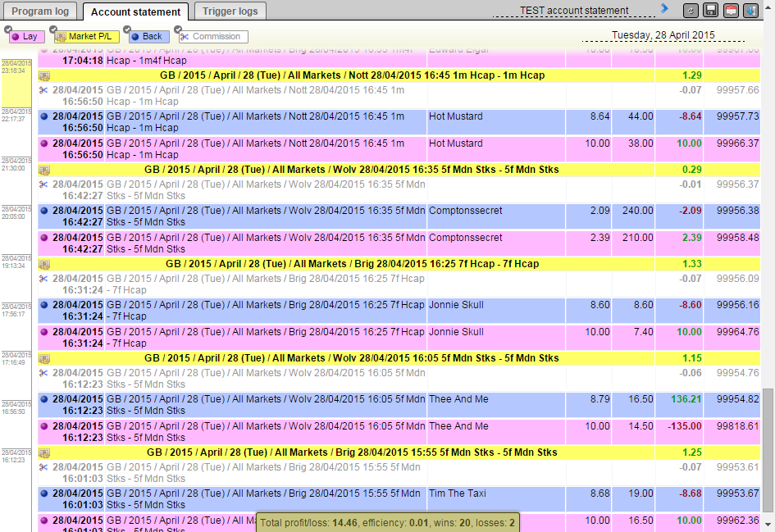Click the Comptonssecret name in the lay row
This screenshot has height=532, width=775.
click(x=466, y=238)
